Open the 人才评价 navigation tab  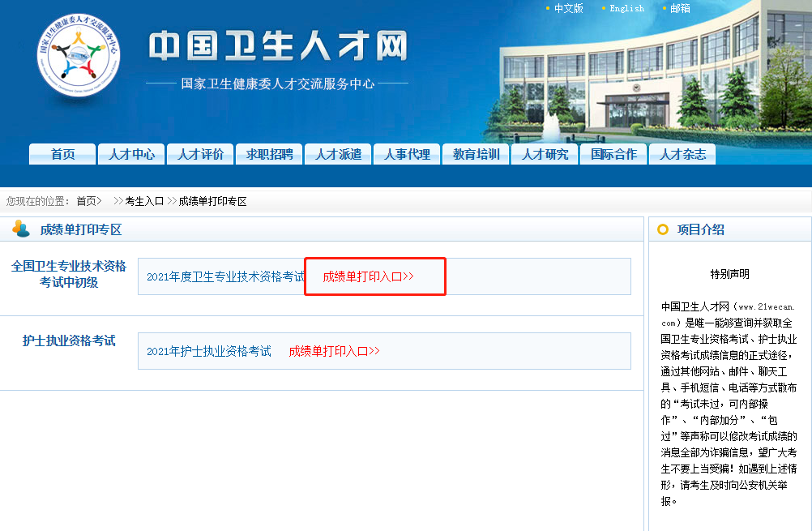[200, 154]
